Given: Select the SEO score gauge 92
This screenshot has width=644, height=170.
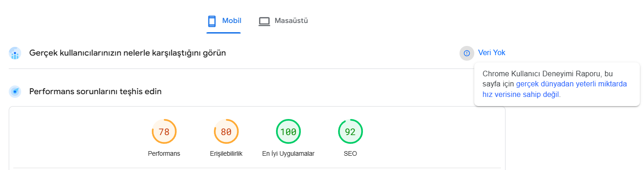Looking at the screenshot, I should point(350,132).
